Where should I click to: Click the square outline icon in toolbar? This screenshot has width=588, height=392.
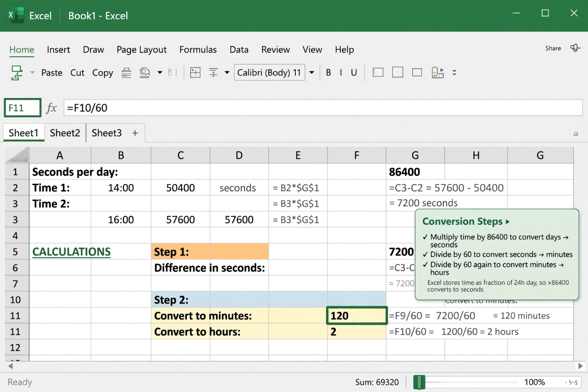397,72
